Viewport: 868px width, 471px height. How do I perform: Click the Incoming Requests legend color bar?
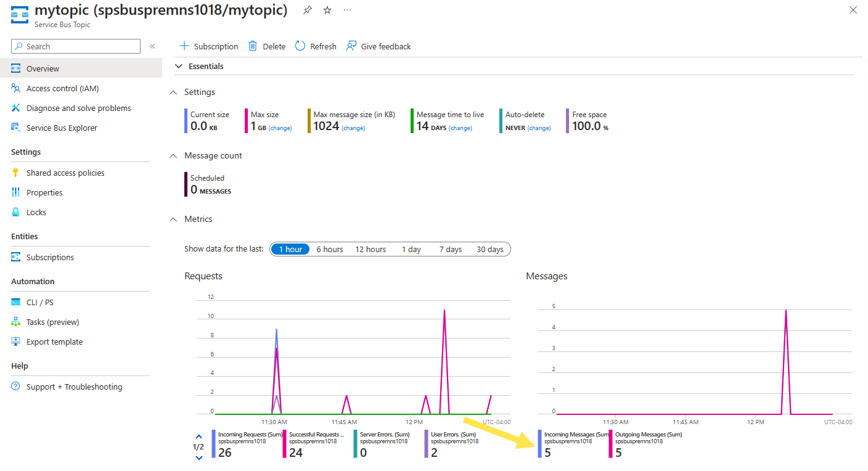(x=214, y=444)
